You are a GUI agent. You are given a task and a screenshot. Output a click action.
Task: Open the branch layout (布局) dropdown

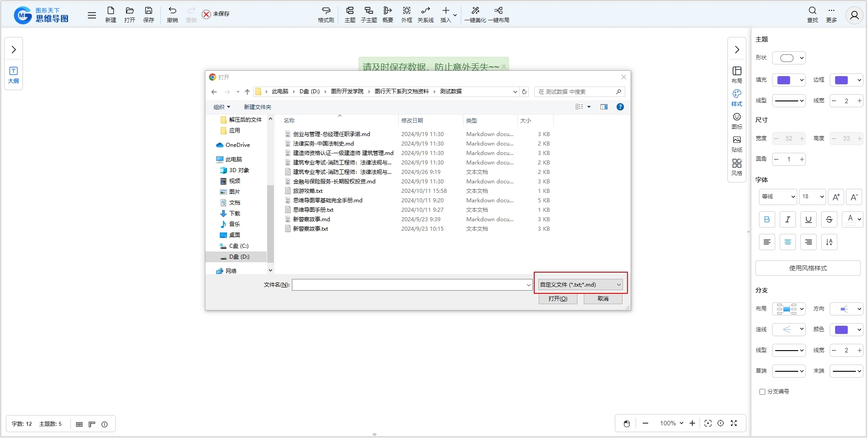click(789, 309)
